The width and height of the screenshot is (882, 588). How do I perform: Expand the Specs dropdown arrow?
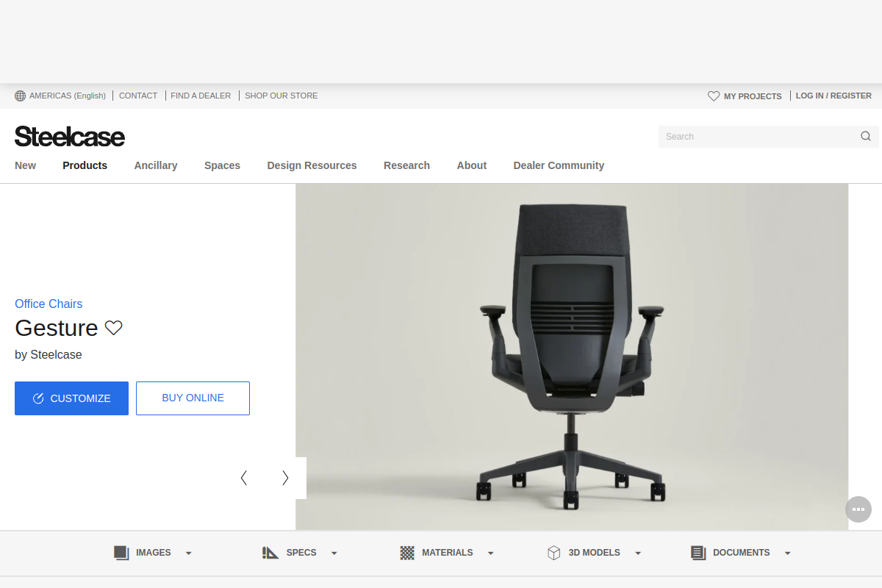point(334,553)
